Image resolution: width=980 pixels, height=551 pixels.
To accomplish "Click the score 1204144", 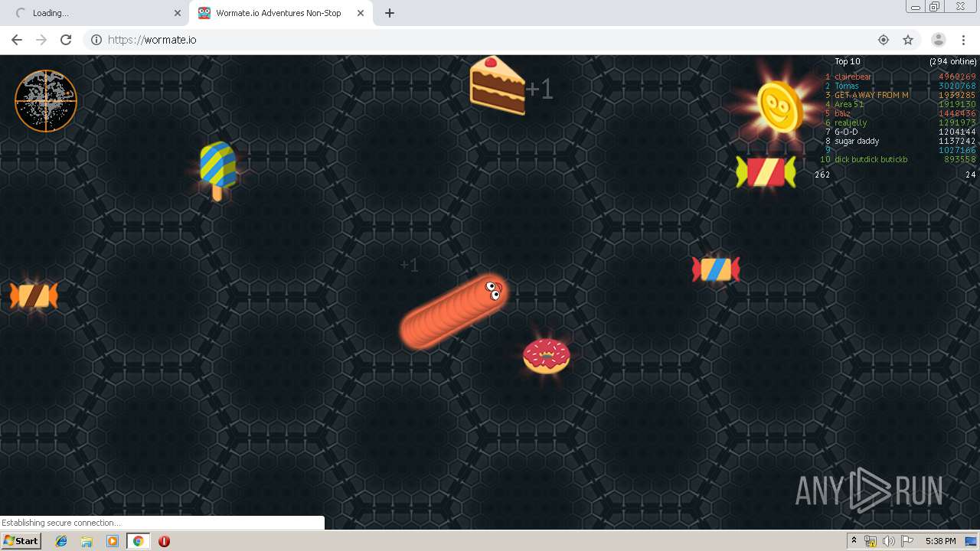I will click(957, 132).
